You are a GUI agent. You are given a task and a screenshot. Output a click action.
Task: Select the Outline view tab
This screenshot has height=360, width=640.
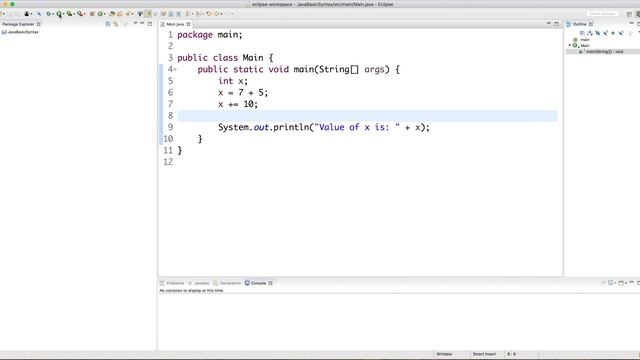[580, 24]
